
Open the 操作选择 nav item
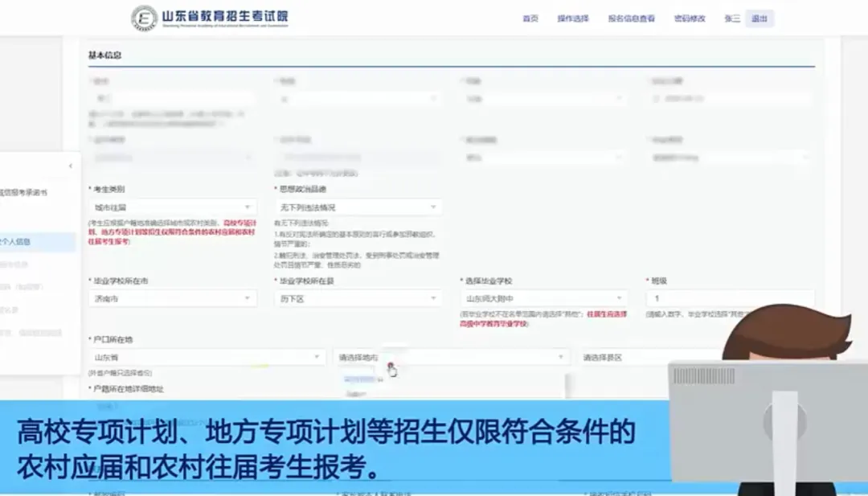573,18
